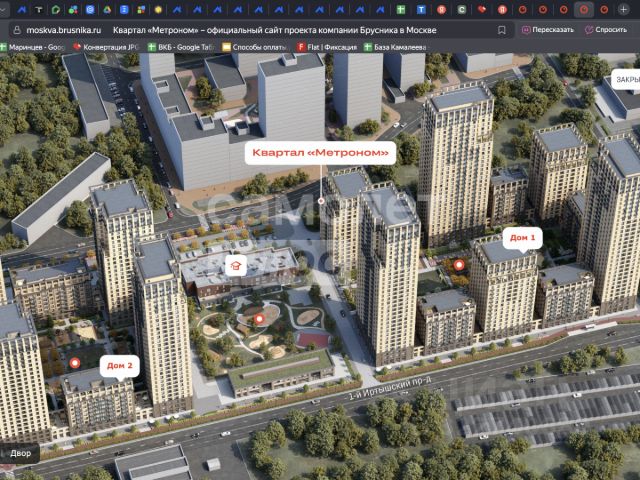Open the Способы оплаты bookmark
640x480 pixels.
pyautogui.click(x=255, y=47)
